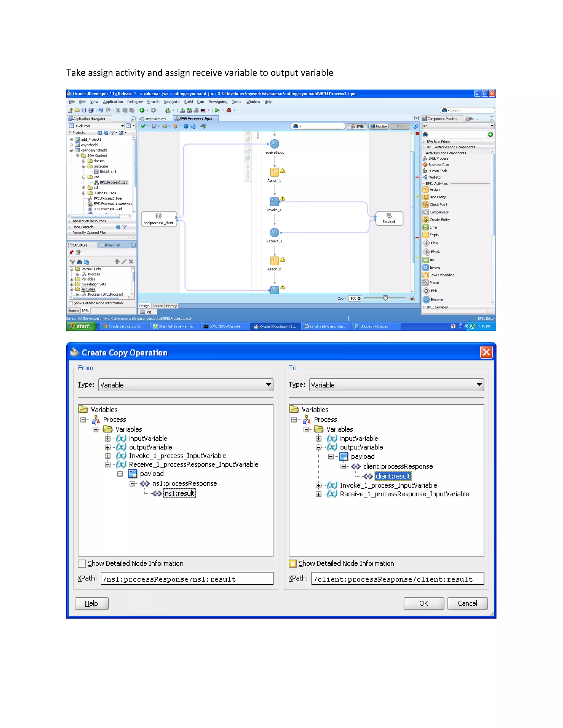563x728 pixels.
Task: Switch to the Source editor tab
Action: click(x=158, y=306)
